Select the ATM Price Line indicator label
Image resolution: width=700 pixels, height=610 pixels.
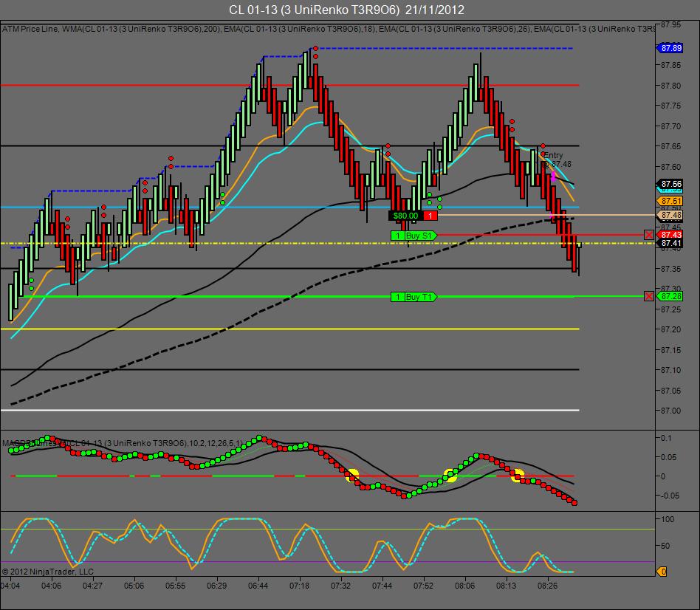click(x=30, y=29)
